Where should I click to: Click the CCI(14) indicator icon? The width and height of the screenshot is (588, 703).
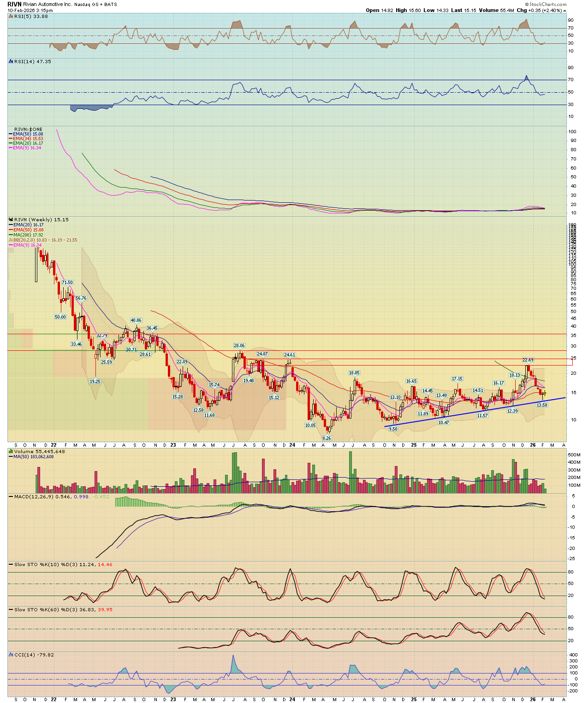(11, 655)
